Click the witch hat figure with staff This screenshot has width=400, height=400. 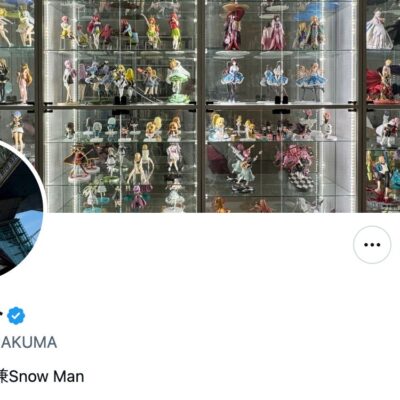tap(78, 163)
